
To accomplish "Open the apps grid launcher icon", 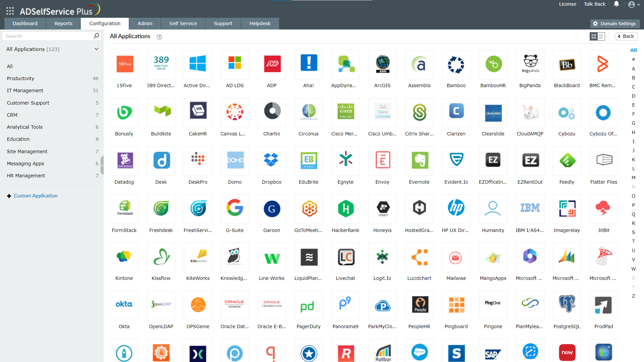I will coord(10,11).
